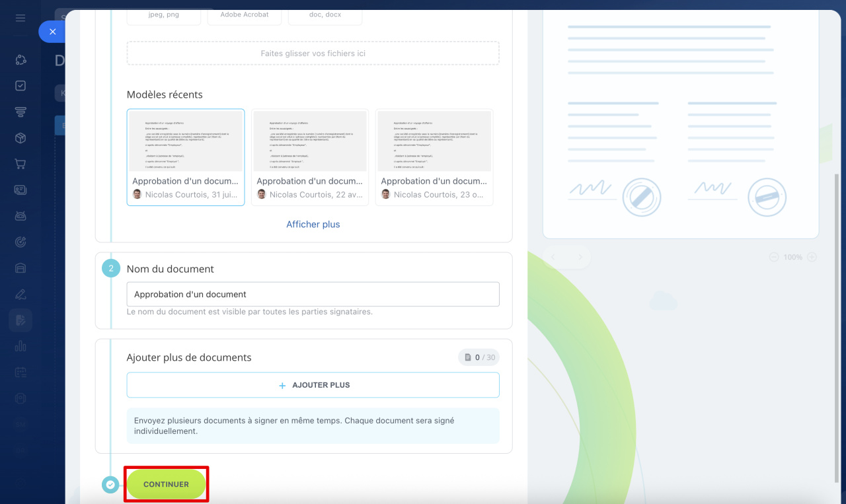Open the e-signature document icon in sidebar
The image size is (846, 504).
(x=20, y=320)
